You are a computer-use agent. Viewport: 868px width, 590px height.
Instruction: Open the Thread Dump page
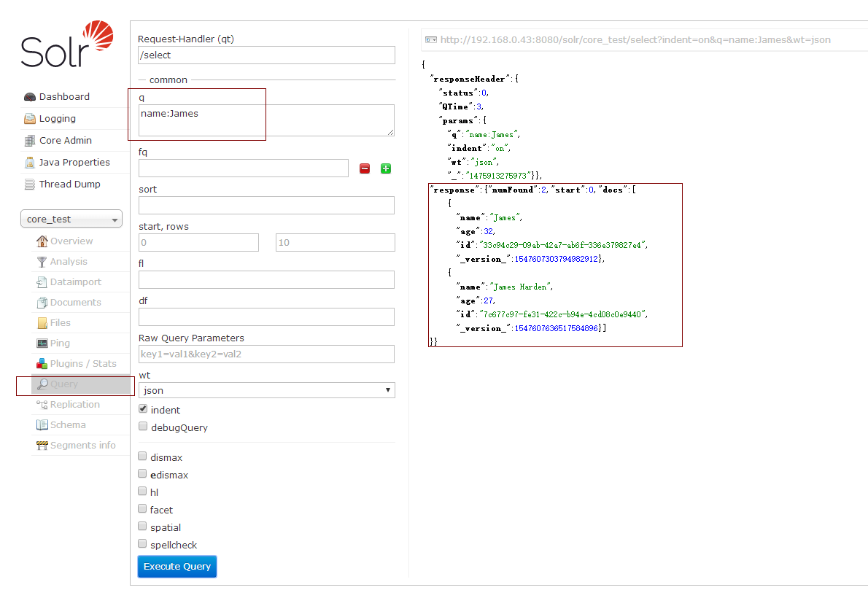point(70,185)
